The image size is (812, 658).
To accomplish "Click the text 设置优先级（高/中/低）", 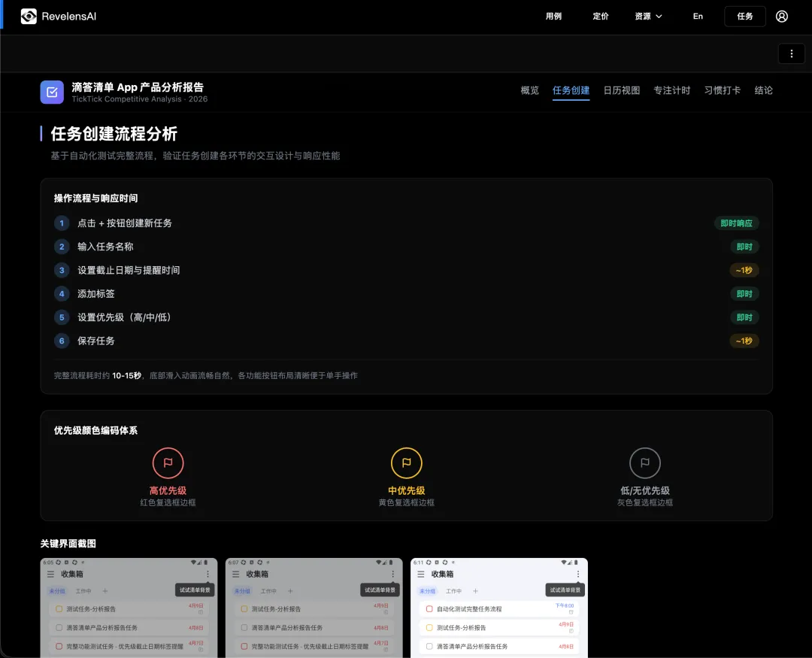I will pyautogui.click(x=124, y=317).
